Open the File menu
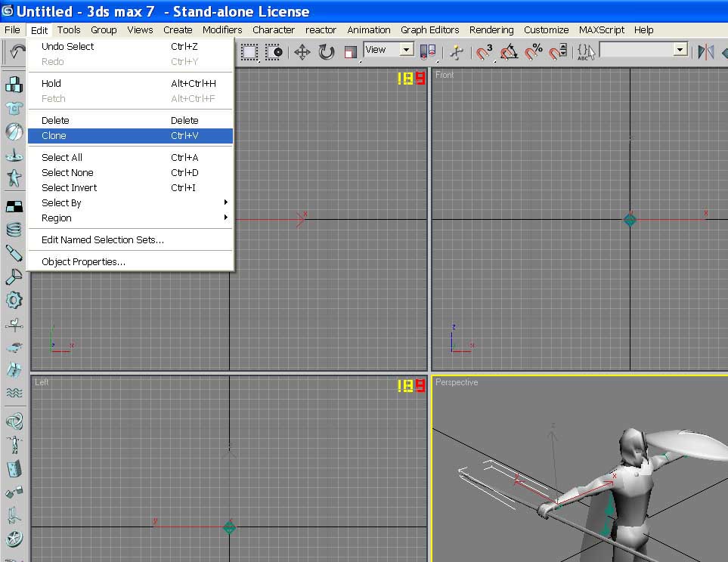 click(12, 29)
